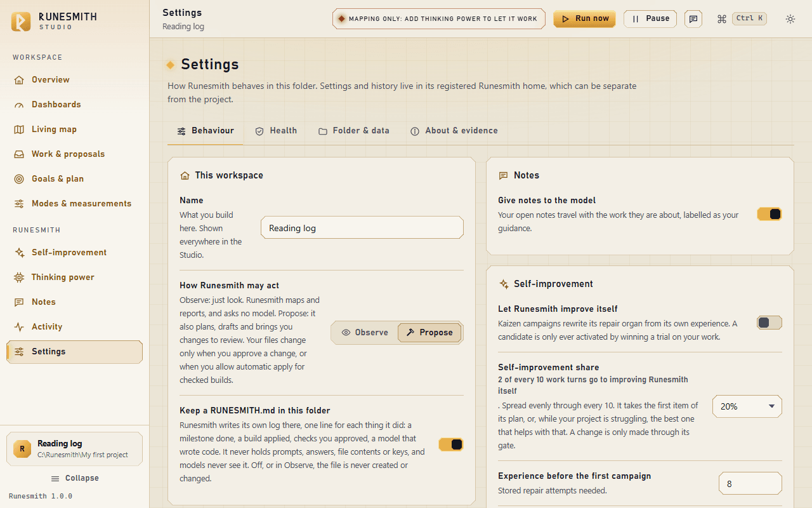Click the Runesmith 1.0.0 version text
This screenshot has height=508, width=812.
(41, 496)
